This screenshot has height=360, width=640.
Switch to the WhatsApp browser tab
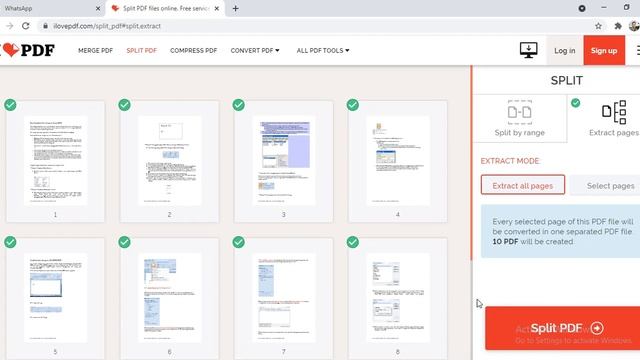51,8
